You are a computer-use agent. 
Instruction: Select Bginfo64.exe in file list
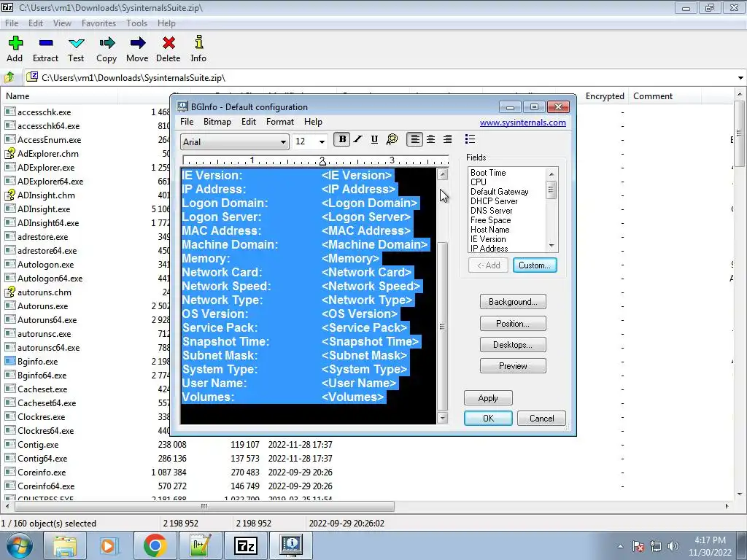coord(42,376)
